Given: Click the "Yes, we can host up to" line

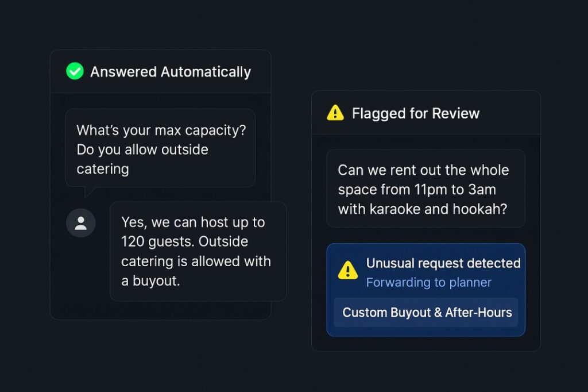Looking at the screenshot, I should tap(193, 222).
